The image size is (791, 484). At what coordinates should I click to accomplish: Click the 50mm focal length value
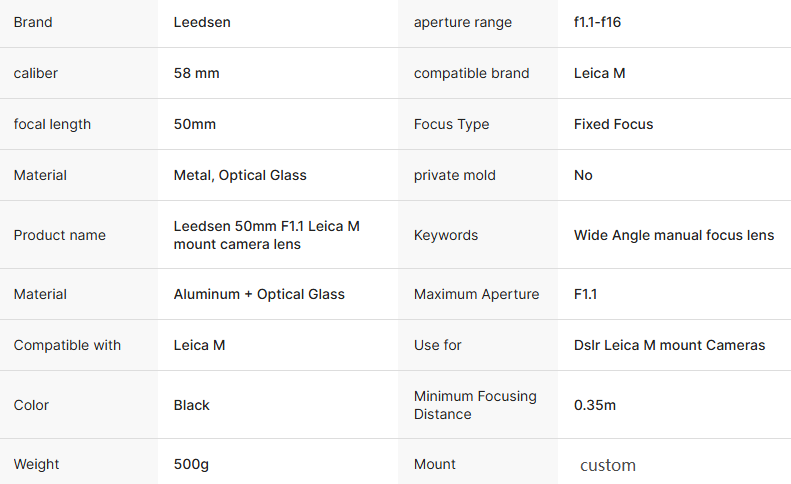tap(195, 124)
